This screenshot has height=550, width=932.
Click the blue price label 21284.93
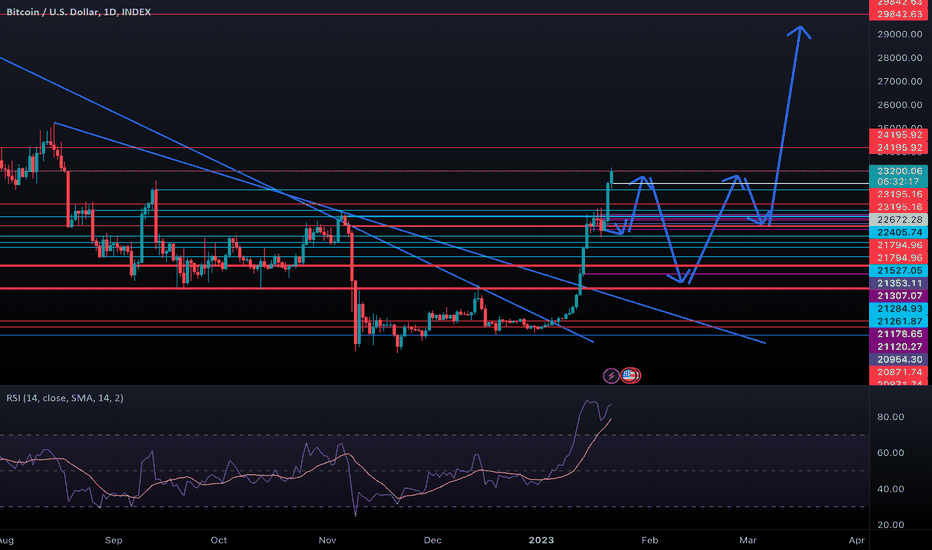pyautogui.click(x=899, y=309)
